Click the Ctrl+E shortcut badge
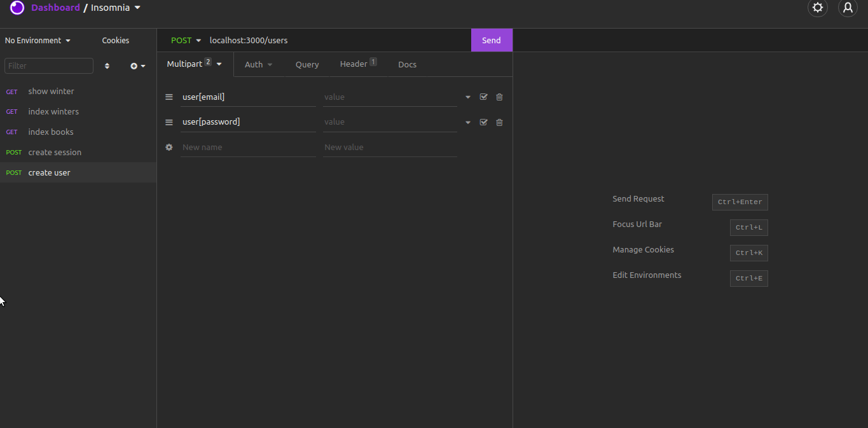This screenshot has width=868, height=428. coord(749,279)
